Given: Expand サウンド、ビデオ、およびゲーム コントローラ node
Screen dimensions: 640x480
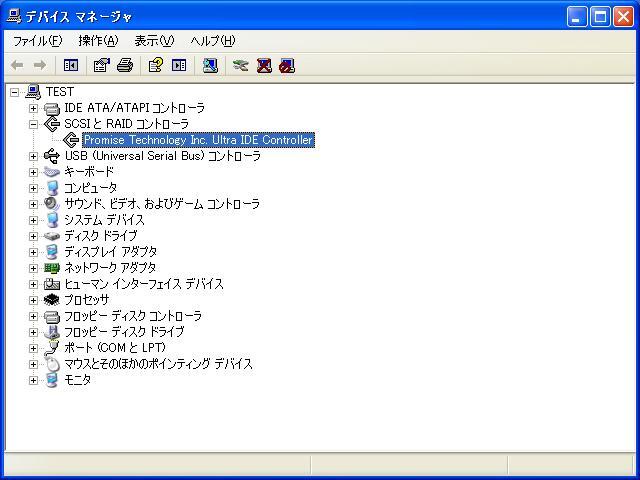Looking at the screenshot, I should [33, 204].
